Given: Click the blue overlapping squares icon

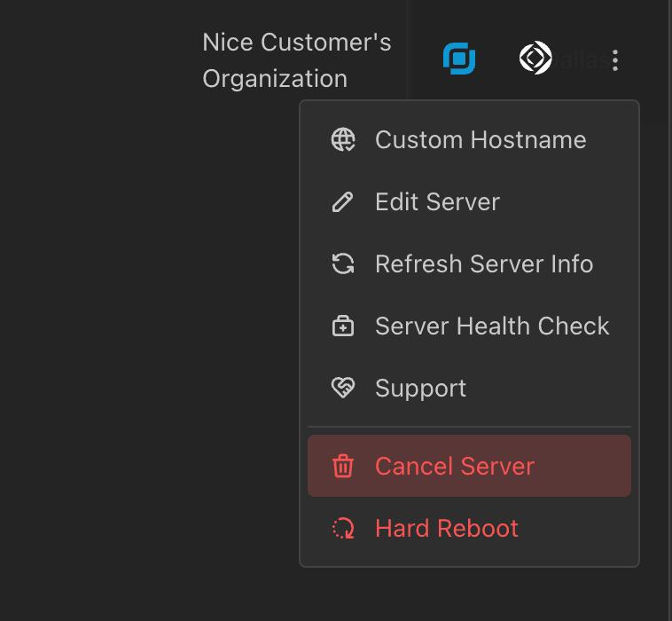Looking at the screenshot, I should (459, 59).
